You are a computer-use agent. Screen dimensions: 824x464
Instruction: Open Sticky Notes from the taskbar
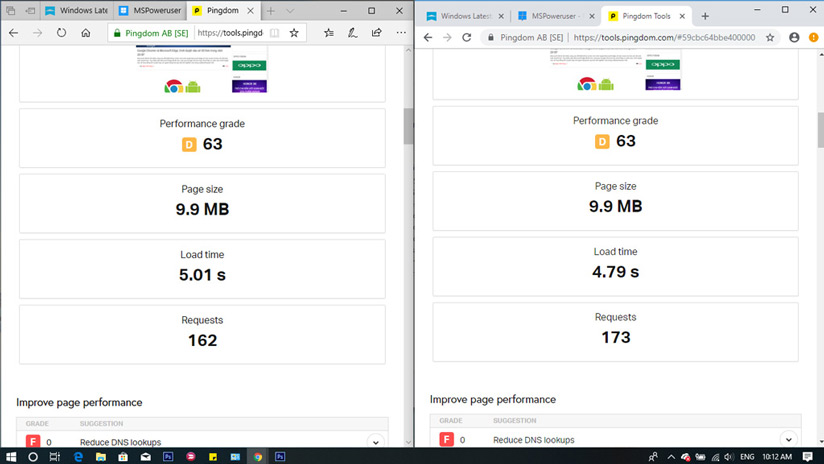coord(213,457)
